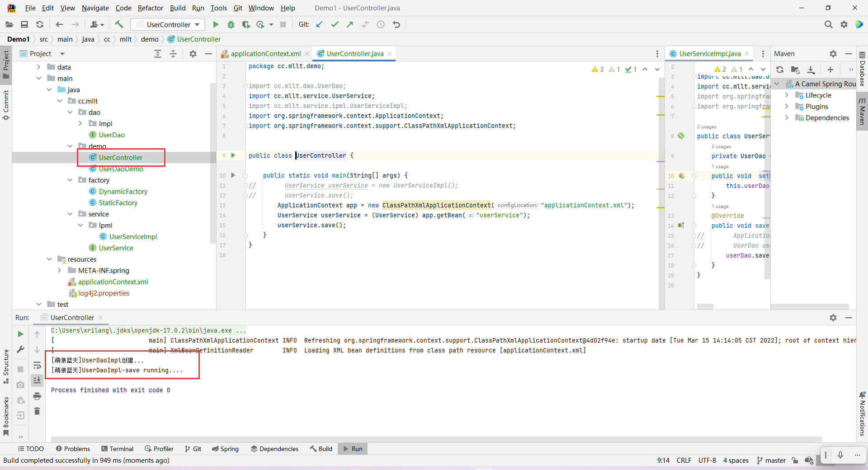The width and height of the screenshot is (868, 470).
Task: Build the project with the hammer icon
Action: (x=119, y=24)
